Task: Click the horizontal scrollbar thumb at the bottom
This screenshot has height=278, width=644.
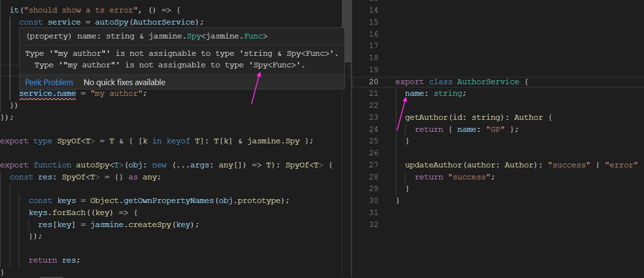Action: coord(51,277)
